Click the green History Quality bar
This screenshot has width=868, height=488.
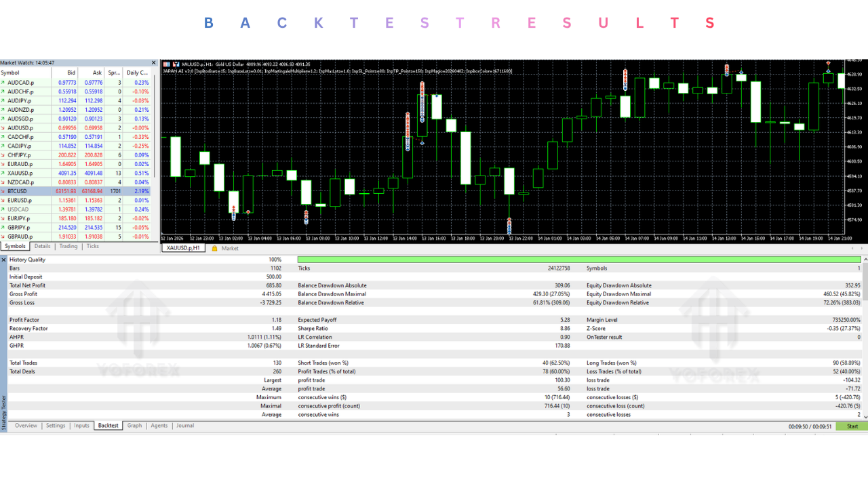click(580, 260)
